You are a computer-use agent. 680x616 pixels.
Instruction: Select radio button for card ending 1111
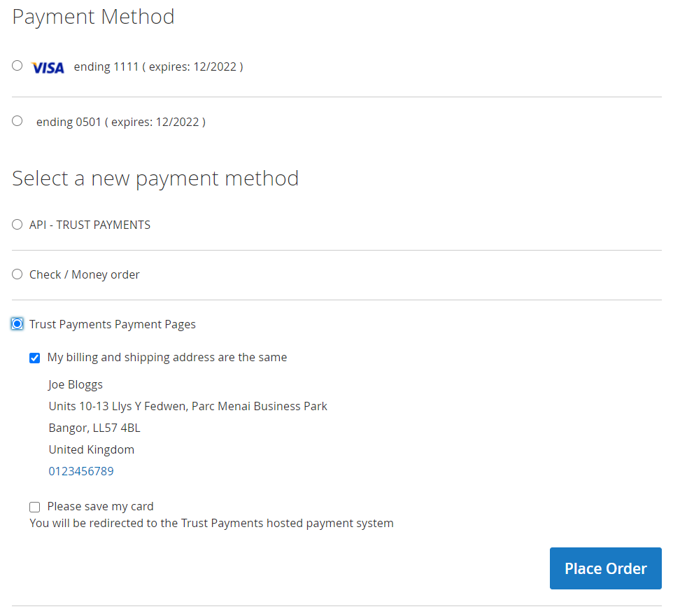coord(17,66)
